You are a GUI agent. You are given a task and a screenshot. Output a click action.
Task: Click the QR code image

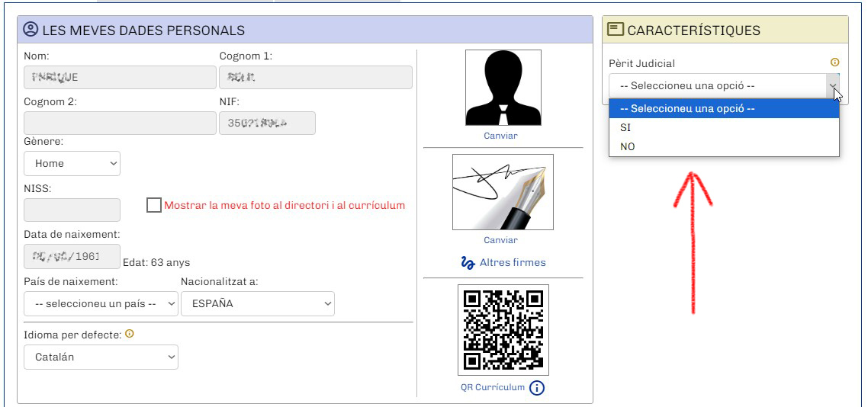503,330
